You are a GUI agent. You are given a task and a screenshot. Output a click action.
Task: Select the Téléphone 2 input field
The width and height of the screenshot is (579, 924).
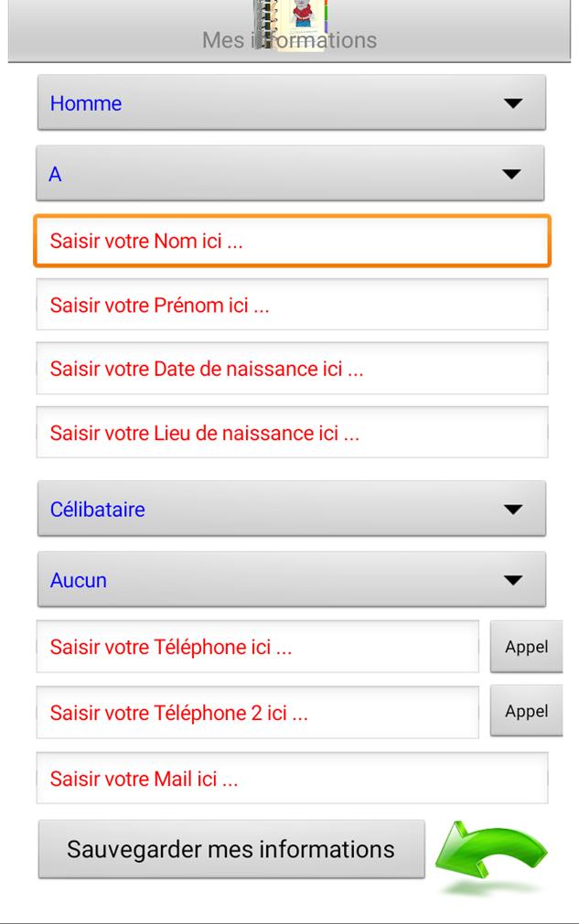pyautogui.click(x=257, y=713)
